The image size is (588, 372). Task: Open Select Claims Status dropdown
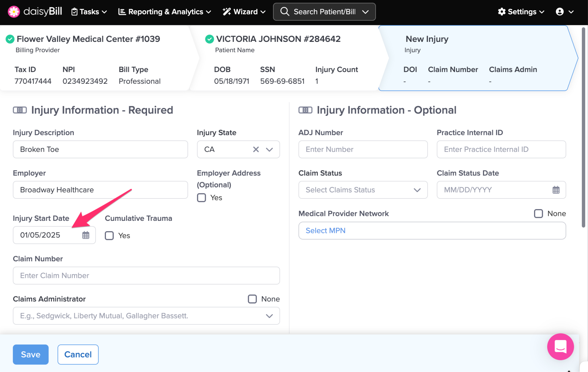pos(363,190)
